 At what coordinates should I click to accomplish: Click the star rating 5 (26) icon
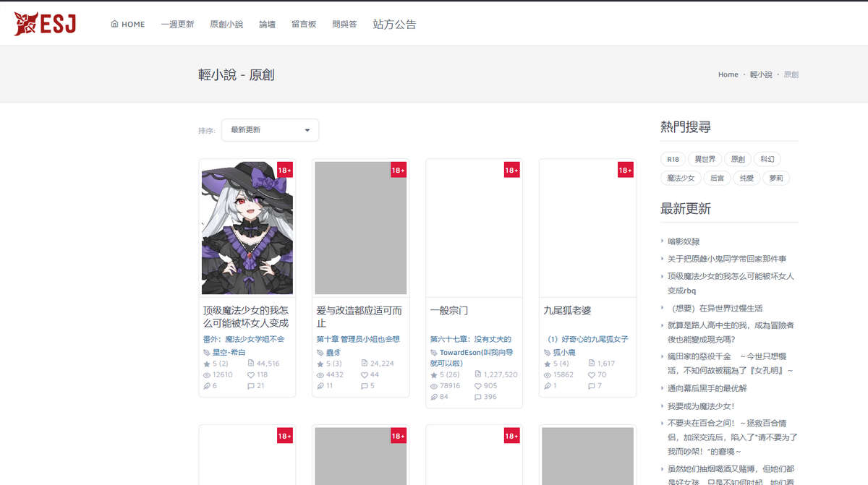point(434,374)
